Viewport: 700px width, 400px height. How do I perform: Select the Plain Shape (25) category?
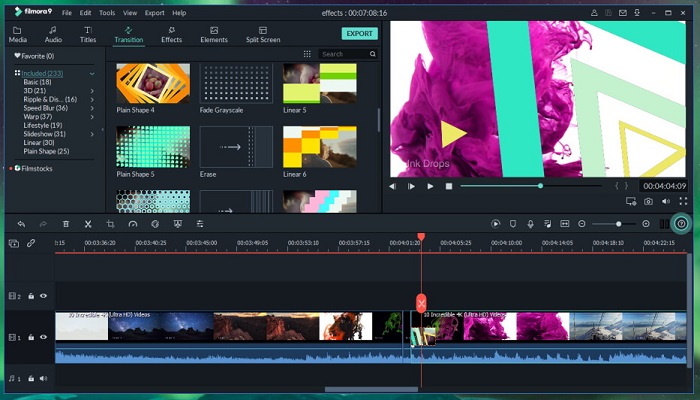[46, 151]
